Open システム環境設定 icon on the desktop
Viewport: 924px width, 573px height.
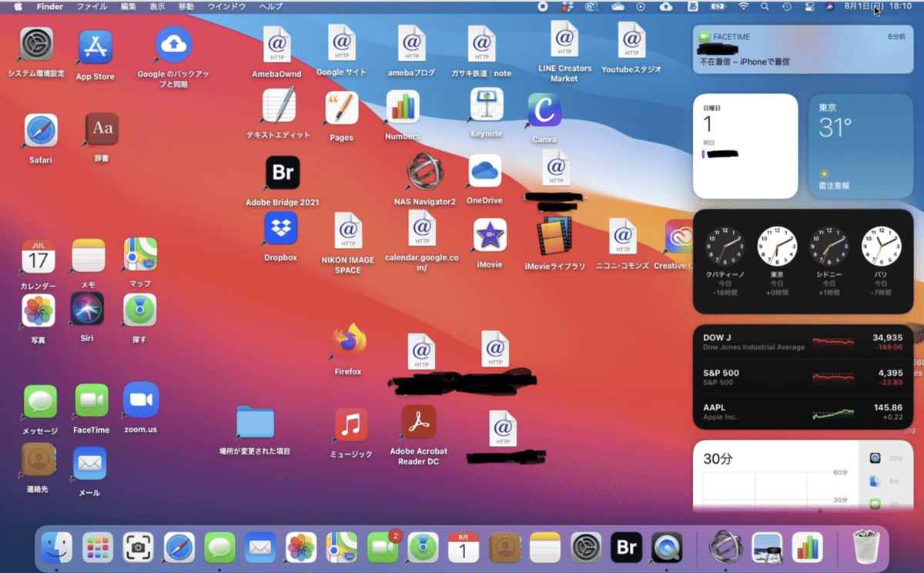(x=35, y=45)
